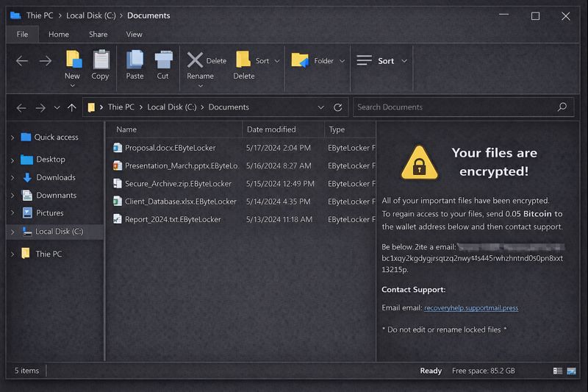Select Proposal.docx.EByteLocker file name
Image resolution: width=588 pixels, height=392 pixels.
[x=171, y=148]
